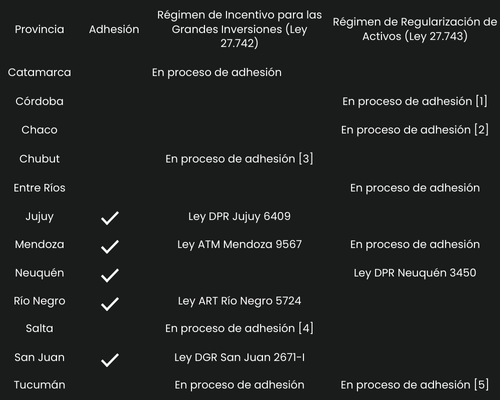Screen dimensions: 500x400
Task: Click Ley DPR Jujuy 6409
Action: [239, 217]
